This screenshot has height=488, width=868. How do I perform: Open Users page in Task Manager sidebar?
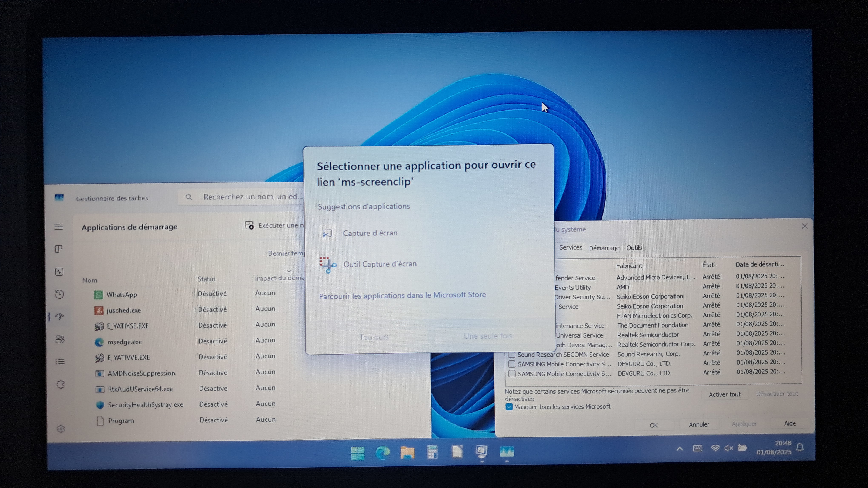[x=60, y=339]
